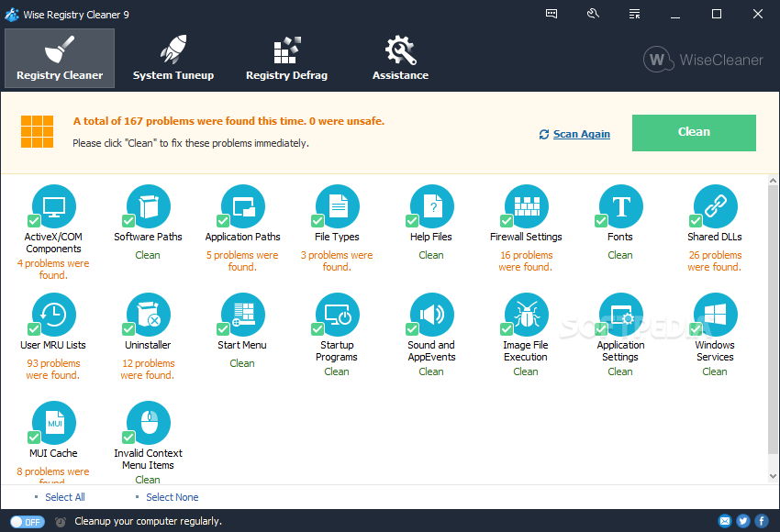Open the Windows Services category icon
780x532 pixels.
click(x=716, y=315)
